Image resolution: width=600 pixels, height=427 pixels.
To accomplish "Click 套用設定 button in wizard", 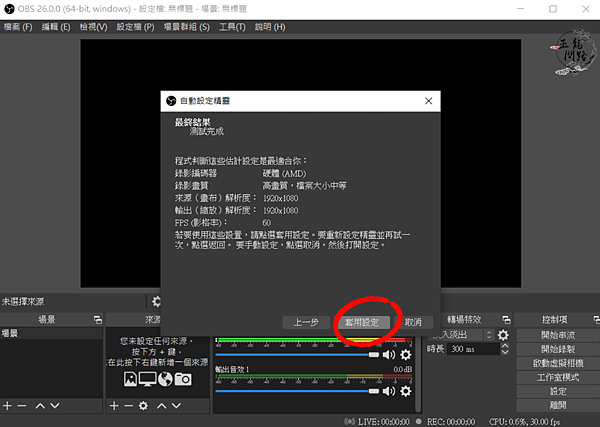I will click(362, 322).
